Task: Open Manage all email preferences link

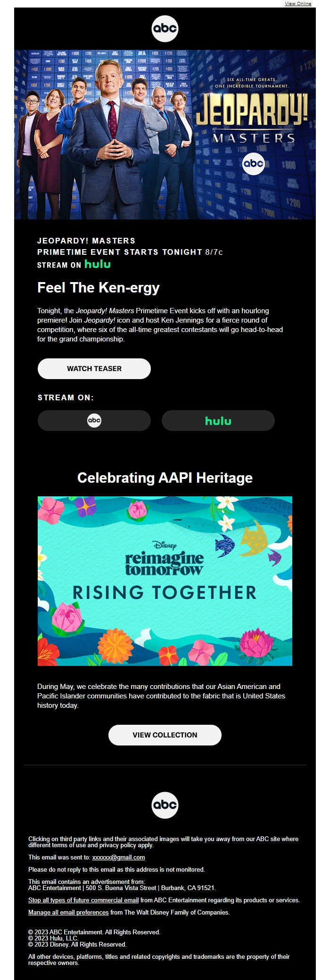Action: pos(68,912)
